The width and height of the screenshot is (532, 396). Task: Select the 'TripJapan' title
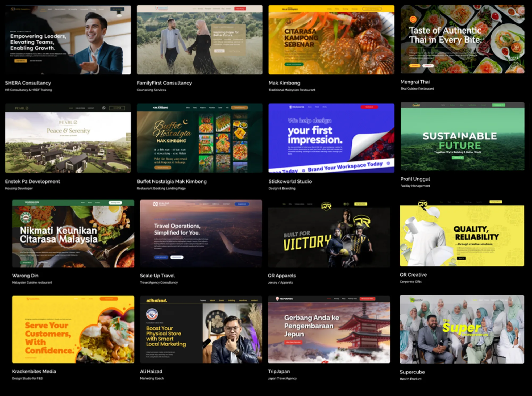pos(279,372)
